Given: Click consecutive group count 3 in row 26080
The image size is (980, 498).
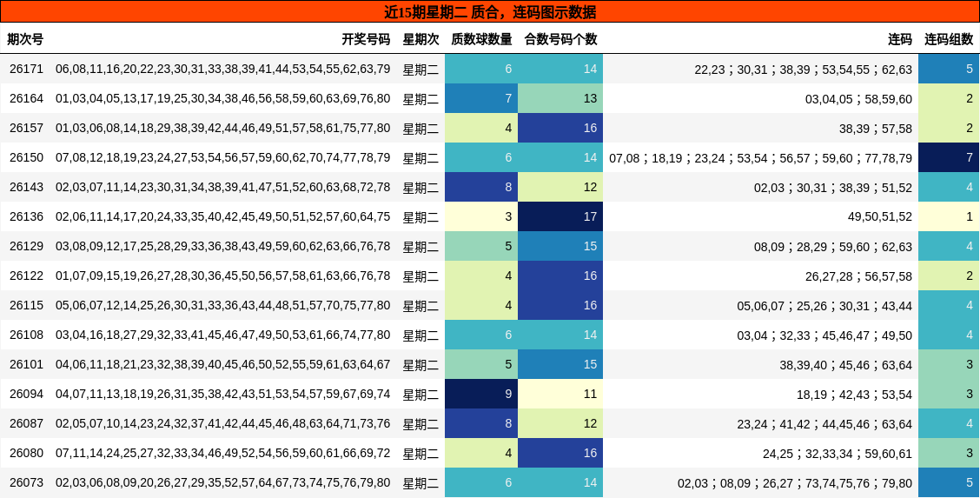Looking at the screenshot, I should tap(949, 453).
